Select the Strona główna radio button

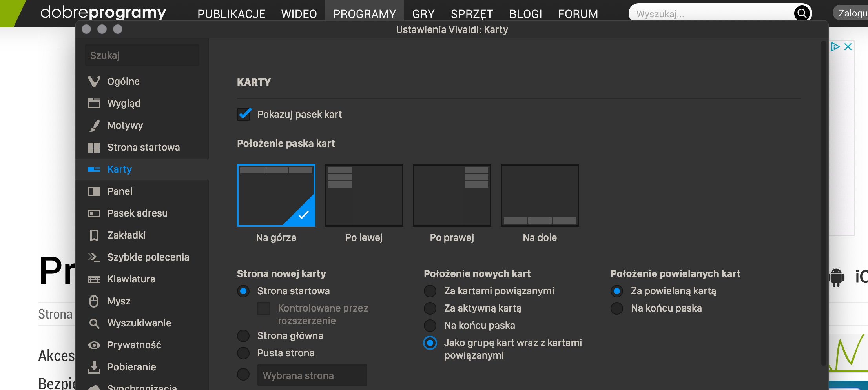pyautogui.click(x=243, y=336)
